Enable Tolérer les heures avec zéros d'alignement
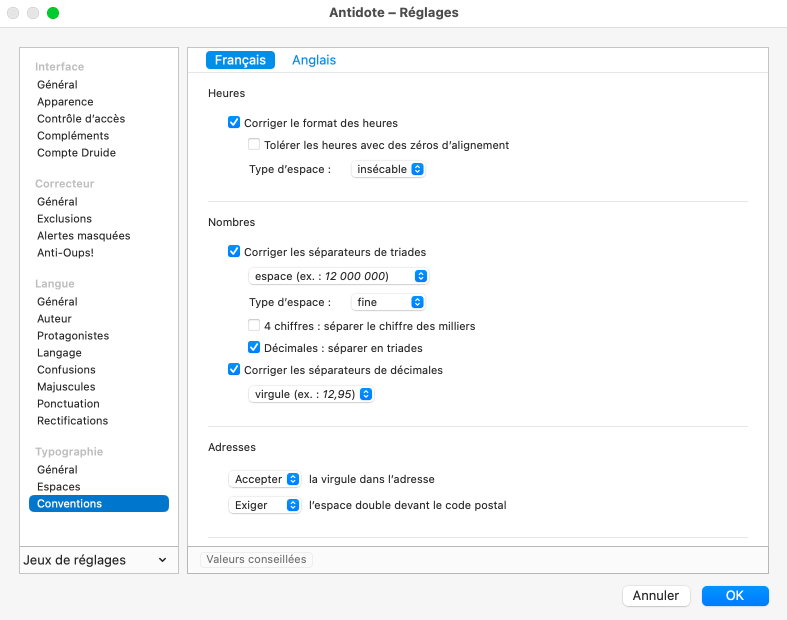 [254, 145]
